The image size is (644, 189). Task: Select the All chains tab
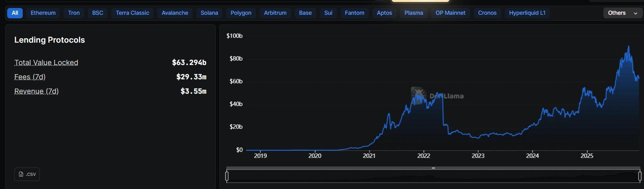tap(15, 13)
